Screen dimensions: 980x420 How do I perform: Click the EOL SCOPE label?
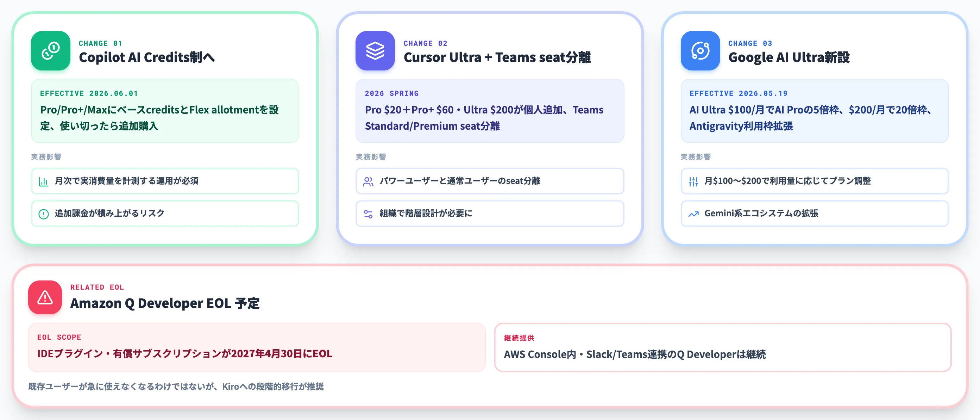[x=59, y=337]
